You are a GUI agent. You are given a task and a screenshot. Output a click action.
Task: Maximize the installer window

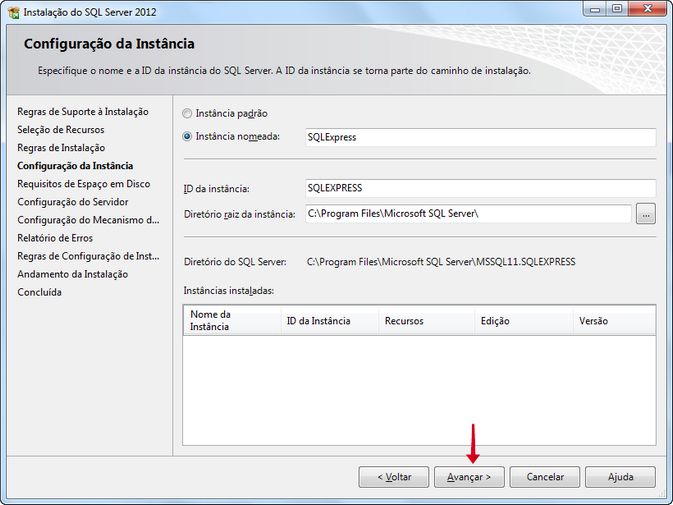[x=617, y=9]
